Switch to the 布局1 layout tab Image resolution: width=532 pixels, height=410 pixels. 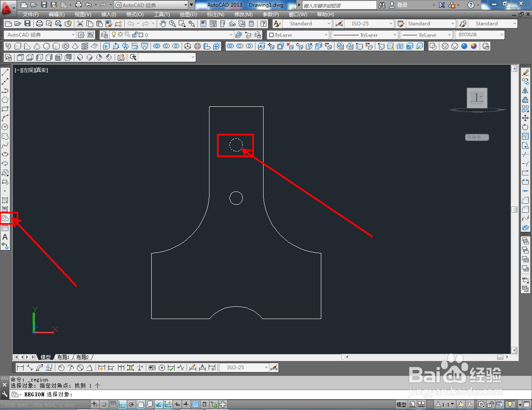(64, 357)
